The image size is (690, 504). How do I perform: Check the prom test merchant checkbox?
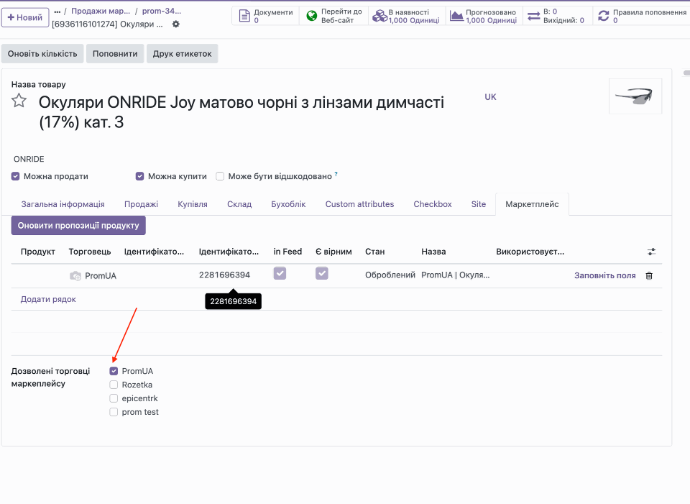click(114, 412)
